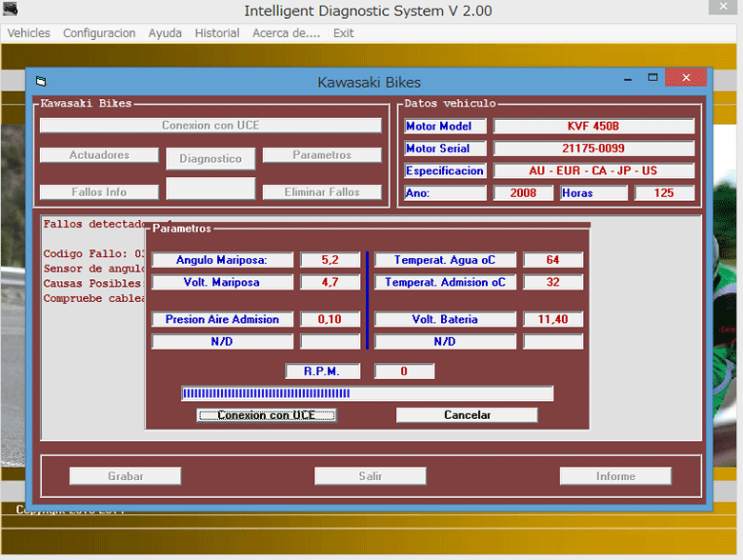Open the Ayuda menu
Viewport: 743px width, 560px height.
(x=165, y=33)
